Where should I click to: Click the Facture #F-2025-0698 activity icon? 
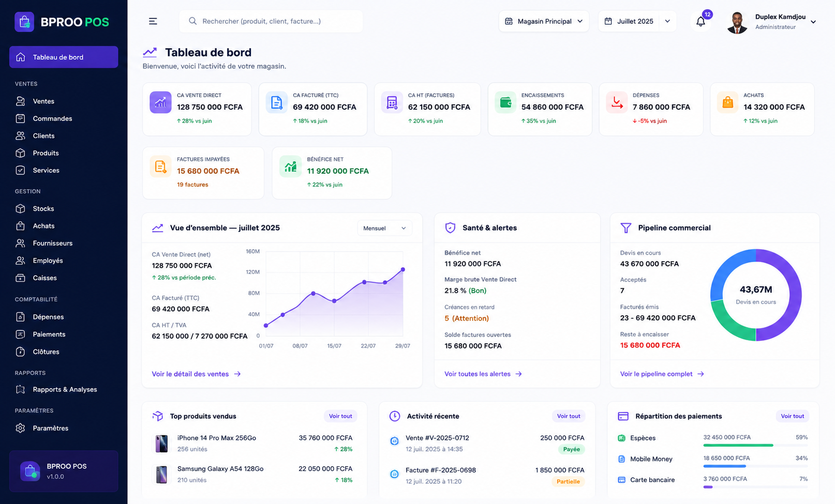tap(394, 474)
